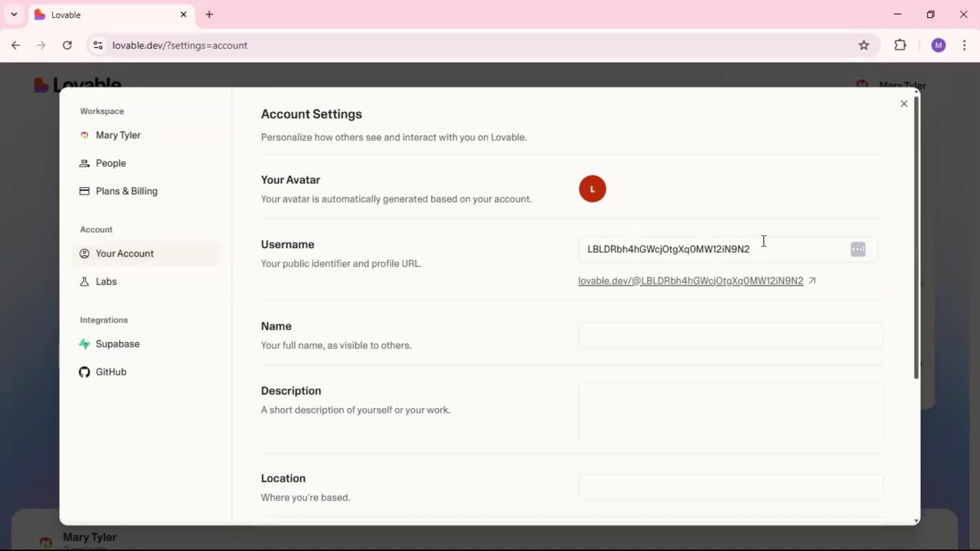Screen dimensions: 980x551
Task: Reload the Lovable page
Action: [67, 45]
